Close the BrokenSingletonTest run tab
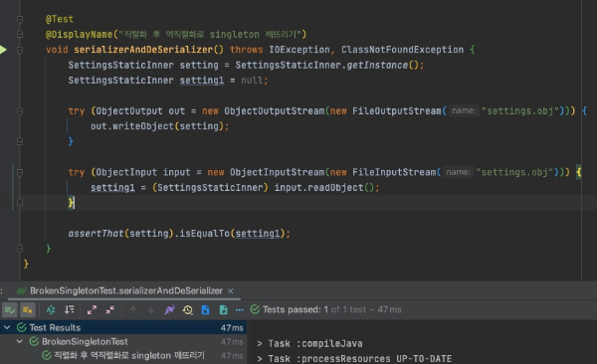Viewport: 597px width, 364px height. point(231,290)
